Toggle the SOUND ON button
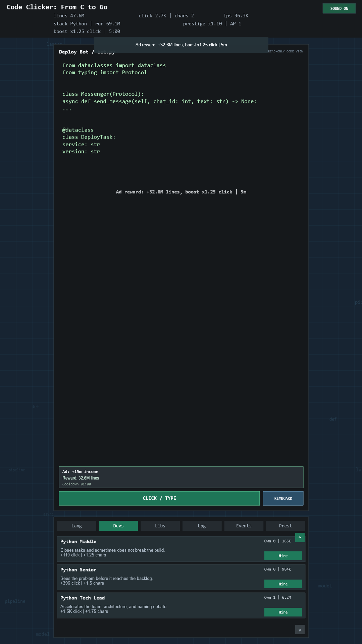The image size is (362, 644). coord(339,8)
